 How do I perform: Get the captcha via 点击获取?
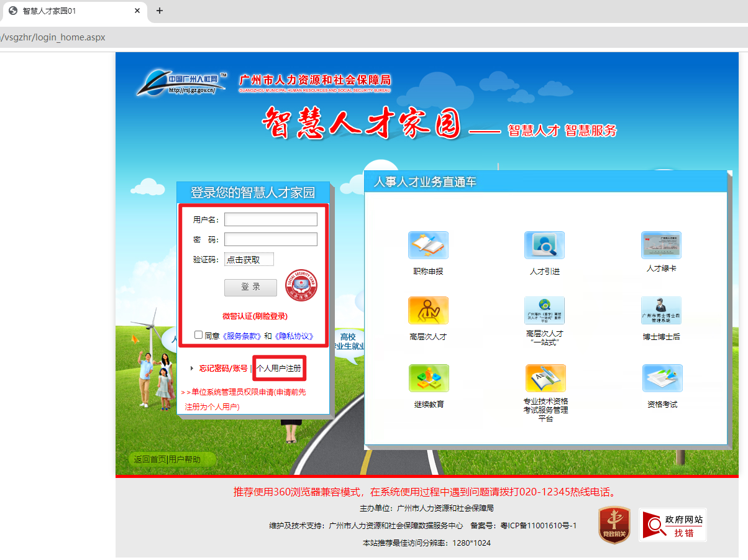tap(249, 260)
